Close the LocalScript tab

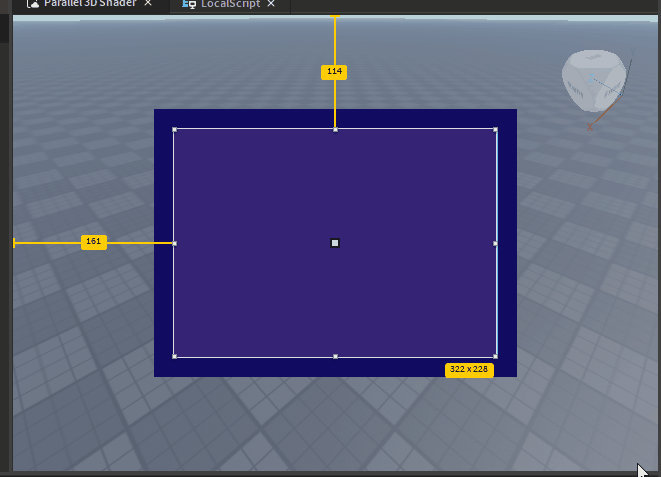271,4
